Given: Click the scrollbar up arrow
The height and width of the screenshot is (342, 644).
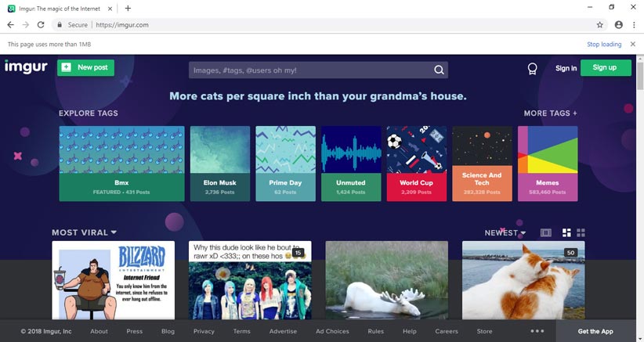Looking at the screenshot, I should 640,58.
